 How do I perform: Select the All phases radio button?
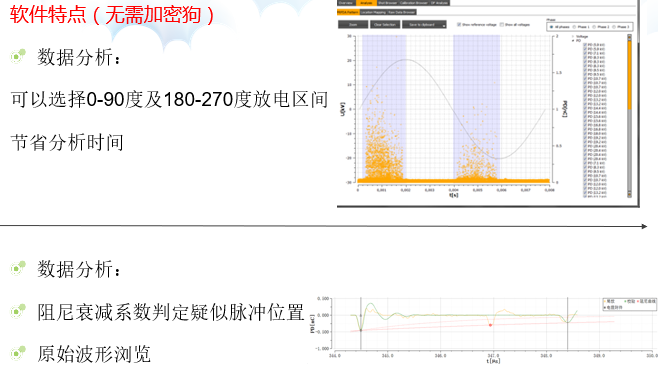click(551, 27)
